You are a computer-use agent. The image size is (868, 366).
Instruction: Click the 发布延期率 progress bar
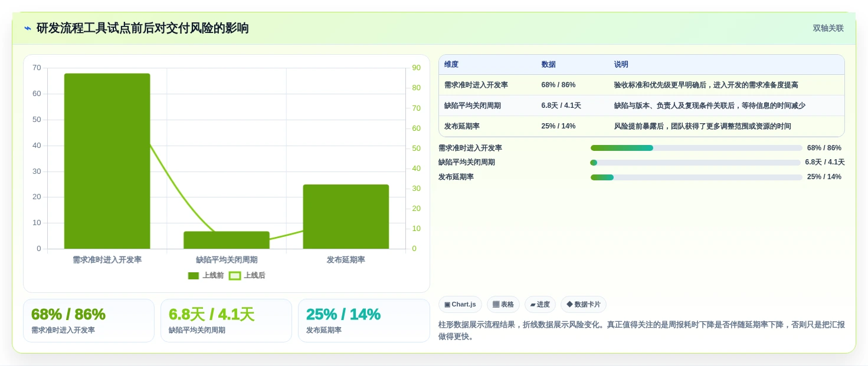[x=696, y=177]
